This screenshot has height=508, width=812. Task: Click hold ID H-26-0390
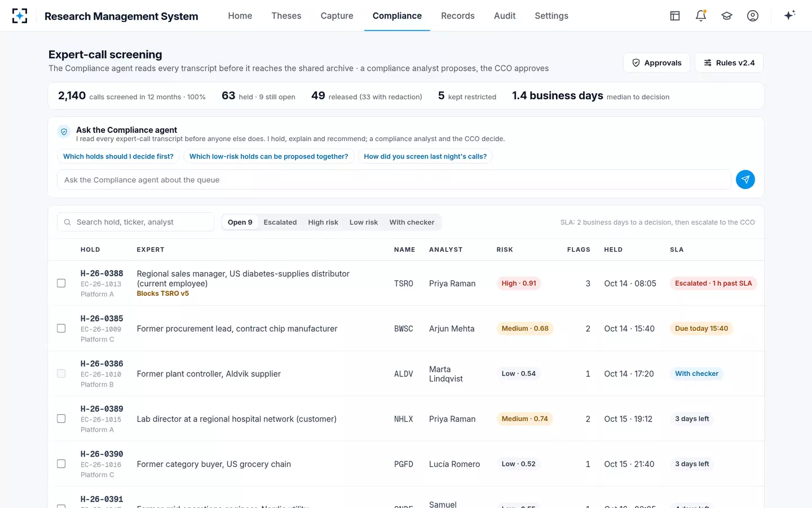102,454
